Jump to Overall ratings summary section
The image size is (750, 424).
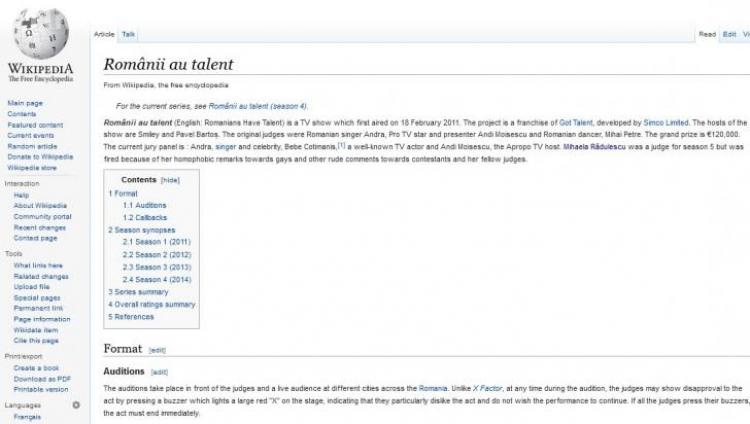tap(155, 304)
